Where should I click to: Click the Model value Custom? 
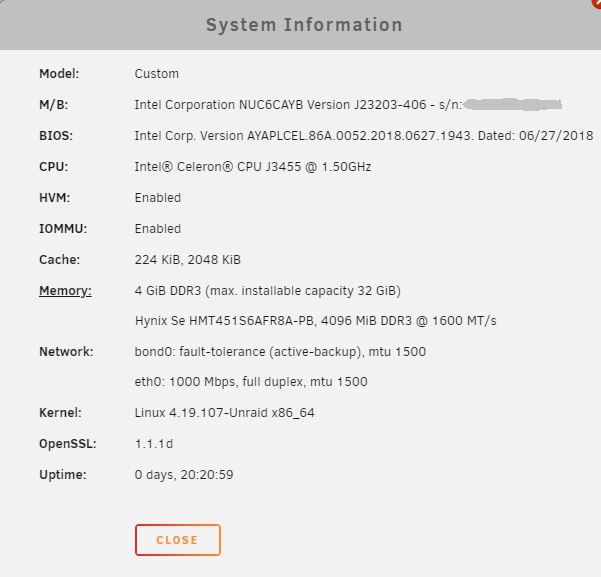tap(156, 74)
